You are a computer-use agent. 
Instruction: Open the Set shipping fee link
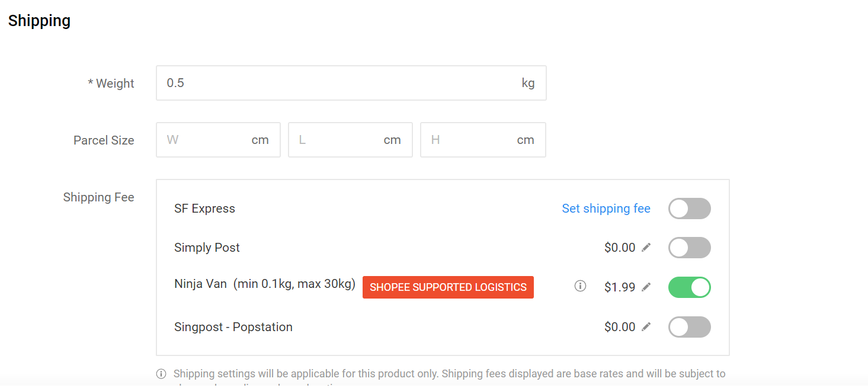(x=606, y=209)
